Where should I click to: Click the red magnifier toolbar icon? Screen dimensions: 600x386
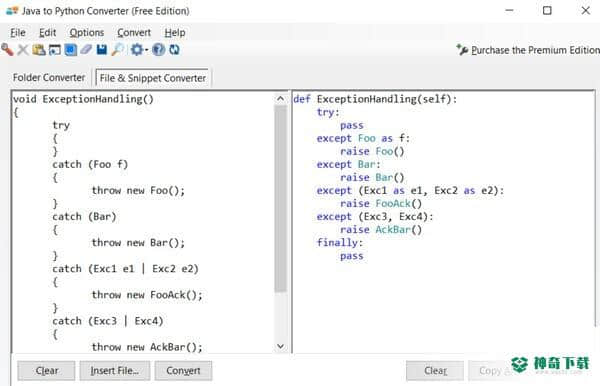7,50
